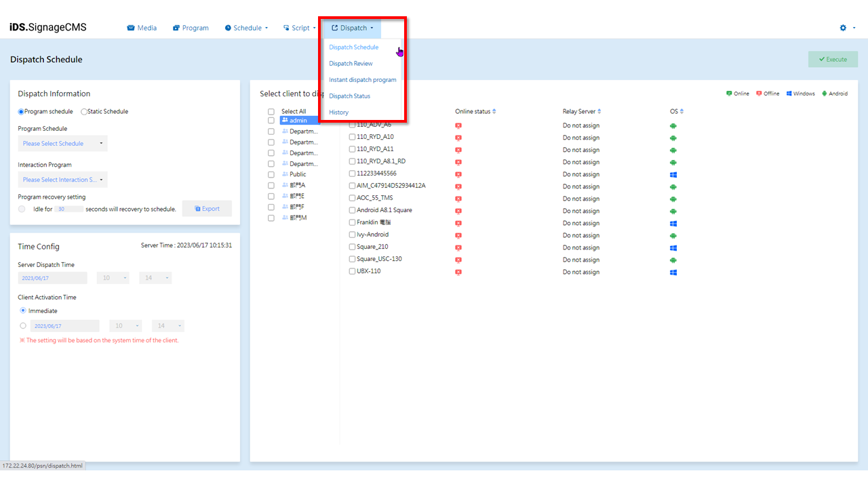The height and width of the screenshot is (488, 868).
Task: Click the Relay Server sort icon
Action: 599,111
